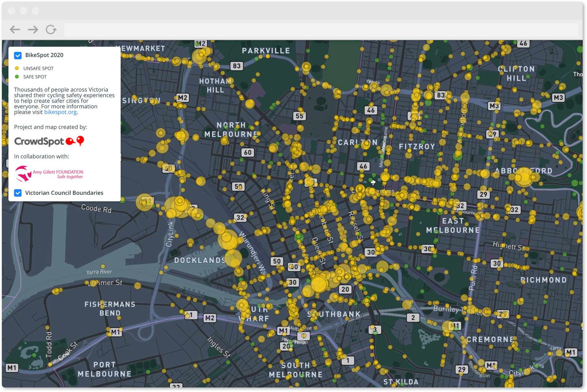This screenshot has height=392, width=587.
Task: Select the SOUTH MELBOURNE suburb label
Action: (x=296, y=370)
